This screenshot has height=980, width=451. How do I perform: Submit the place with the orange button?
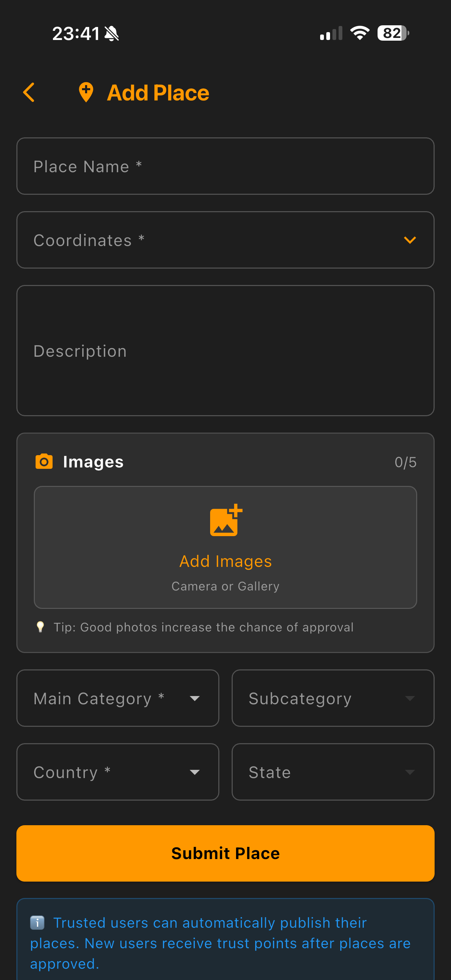click(225, 853)
